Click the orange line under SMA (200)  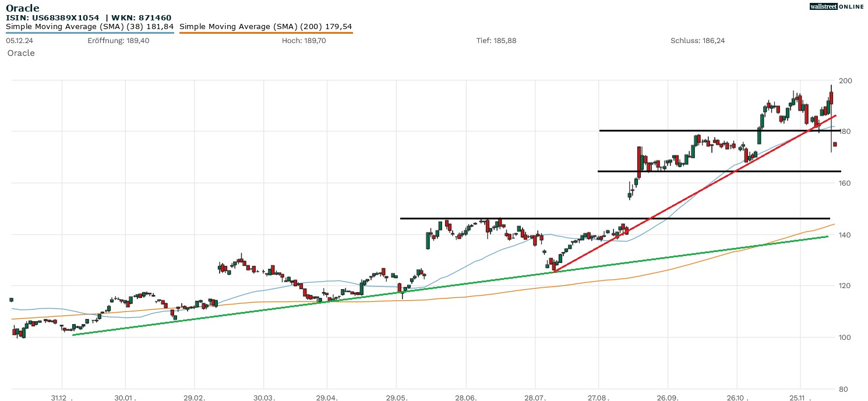(x=266, y=33)
